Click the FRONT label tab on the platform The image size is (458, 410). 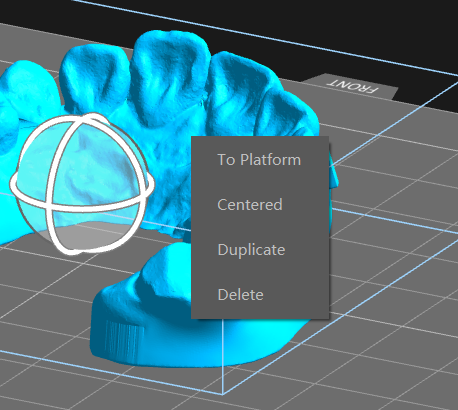[x=353, y=87]
